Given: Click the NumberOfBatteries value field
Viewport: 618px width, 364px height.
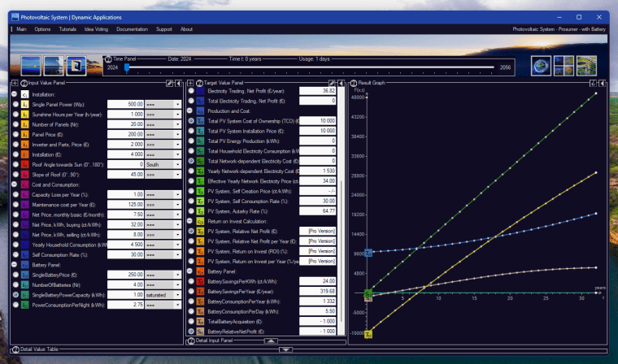Looking at the screenshot, I should coord(126,284).
